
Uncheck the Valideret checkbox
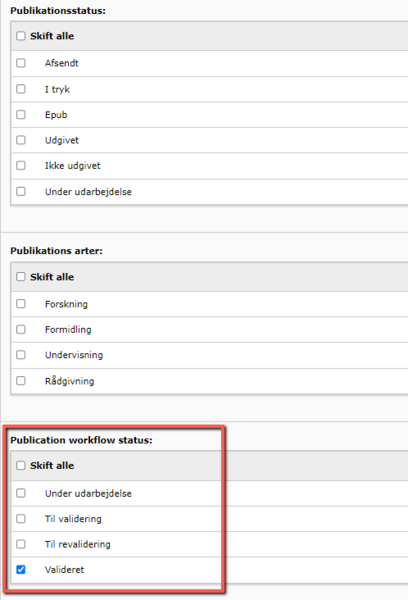pos(21,570)
